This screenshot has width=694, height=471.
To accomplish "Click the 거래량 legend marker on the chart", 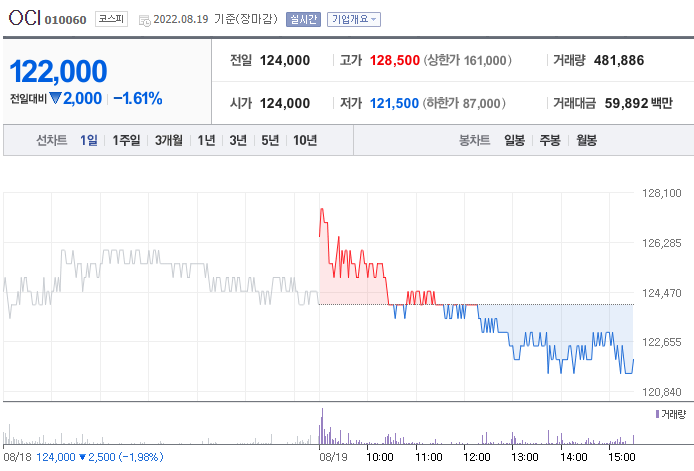I will 657,414.
